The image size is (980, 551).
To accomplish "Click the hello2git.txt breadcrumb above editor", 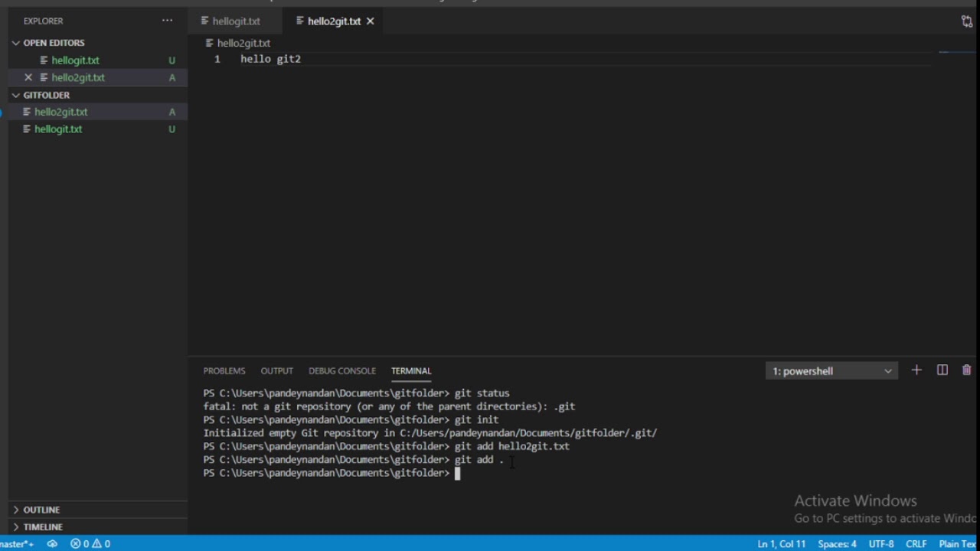I will coord(243,44).
